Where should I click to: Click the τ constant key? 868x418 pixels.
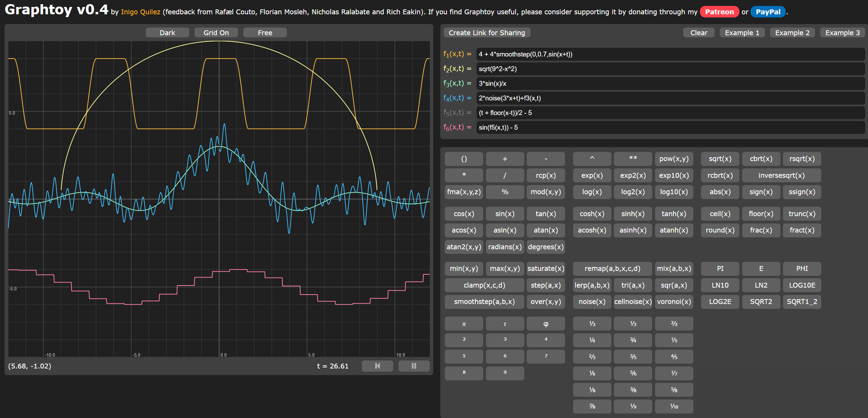(x=505, y=324)
